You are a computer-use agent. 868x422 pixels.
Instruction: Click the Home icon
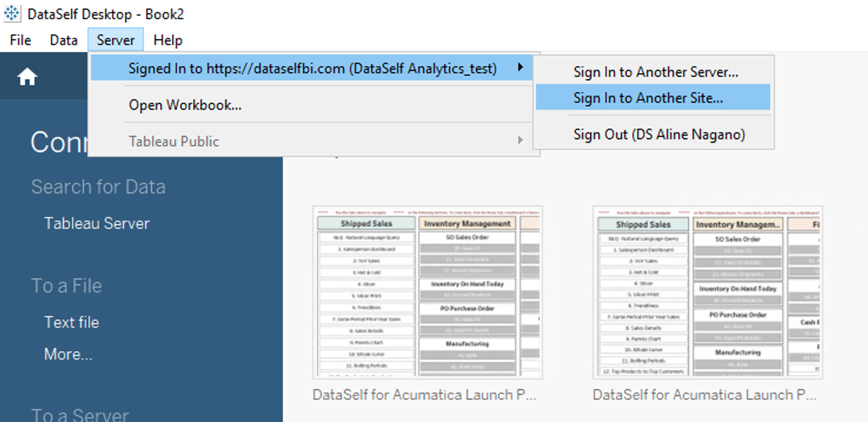point(27,77)
